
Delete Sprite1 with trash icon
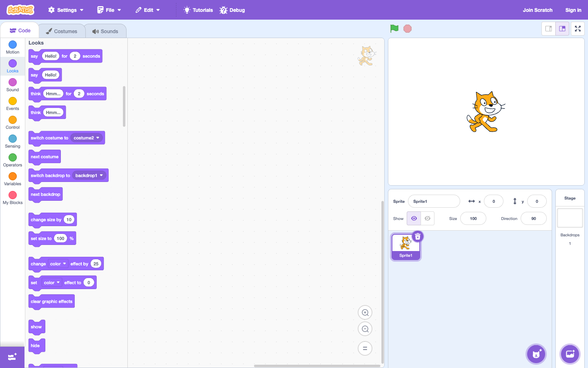point(418,237)
